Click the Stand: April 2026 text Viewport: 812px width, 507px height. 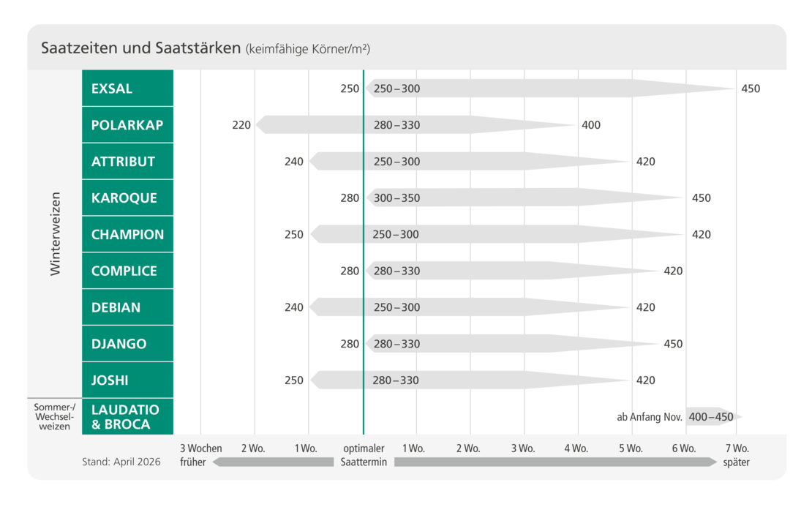coord(121,462)
